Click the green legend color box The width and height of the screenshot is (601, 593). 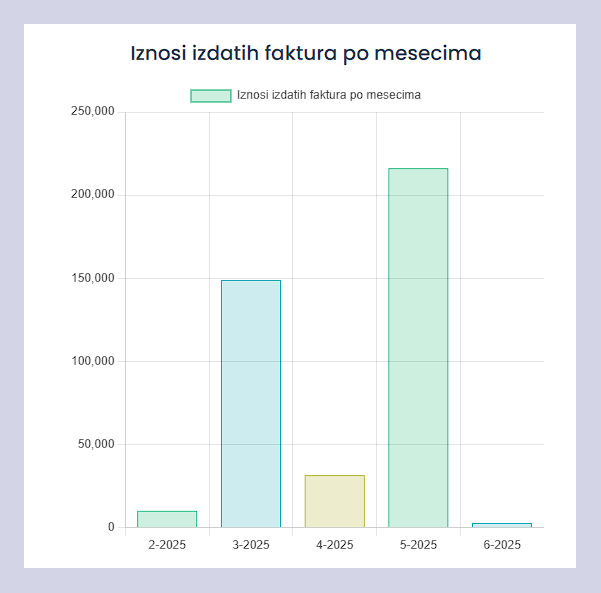tap(210, 96)
